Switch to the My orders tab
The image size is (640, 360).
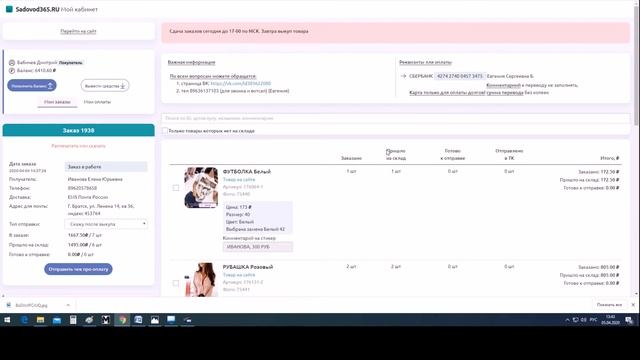(x=57, y=102)
